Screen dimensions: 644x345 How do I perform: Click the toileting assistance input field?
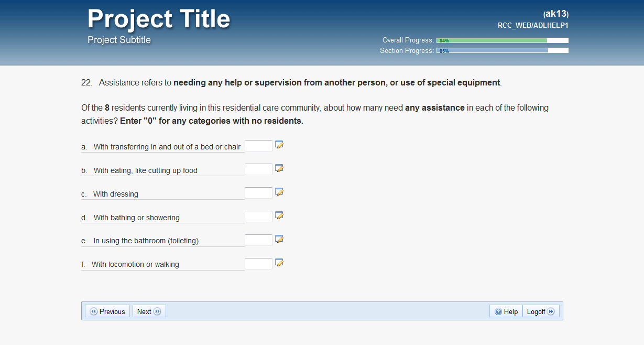(258, 240)
